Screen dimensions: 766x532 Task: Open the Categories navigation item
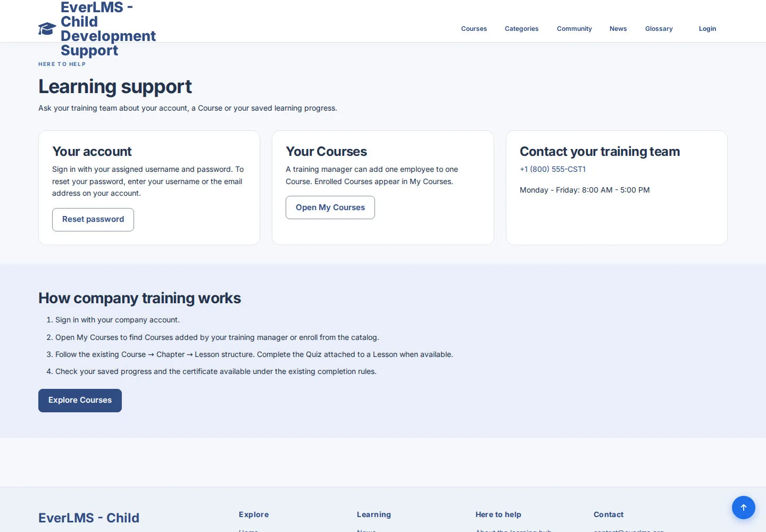522,29
